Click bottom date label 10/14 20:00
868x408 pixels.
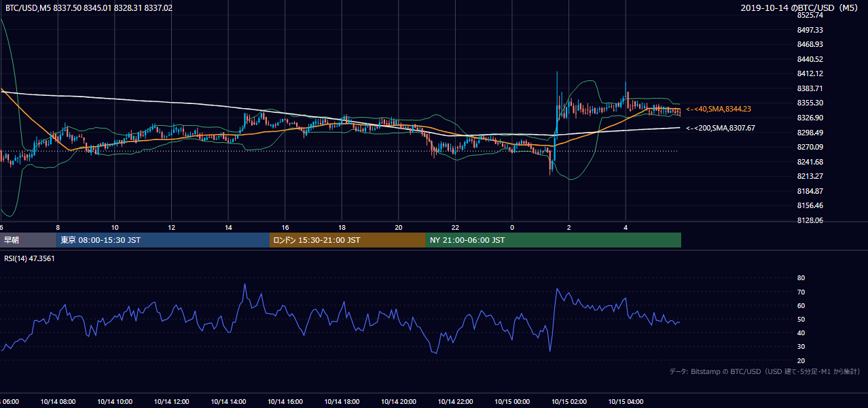coord(399,402)
